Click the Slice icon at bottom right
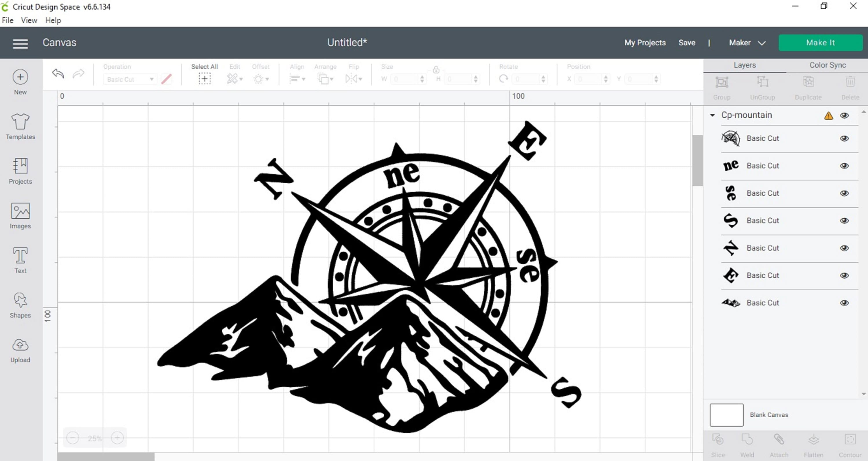Viewport: 868px width, 461px height. click(x=717, y=439)
